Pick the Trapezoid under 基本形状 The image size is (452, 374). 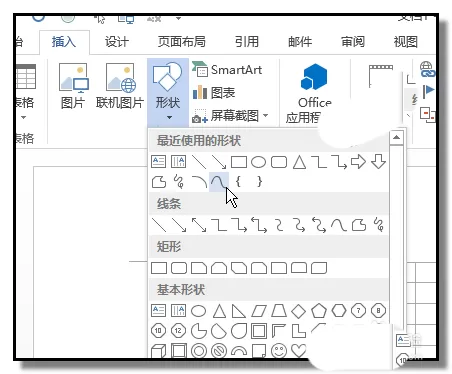(279, 311)
